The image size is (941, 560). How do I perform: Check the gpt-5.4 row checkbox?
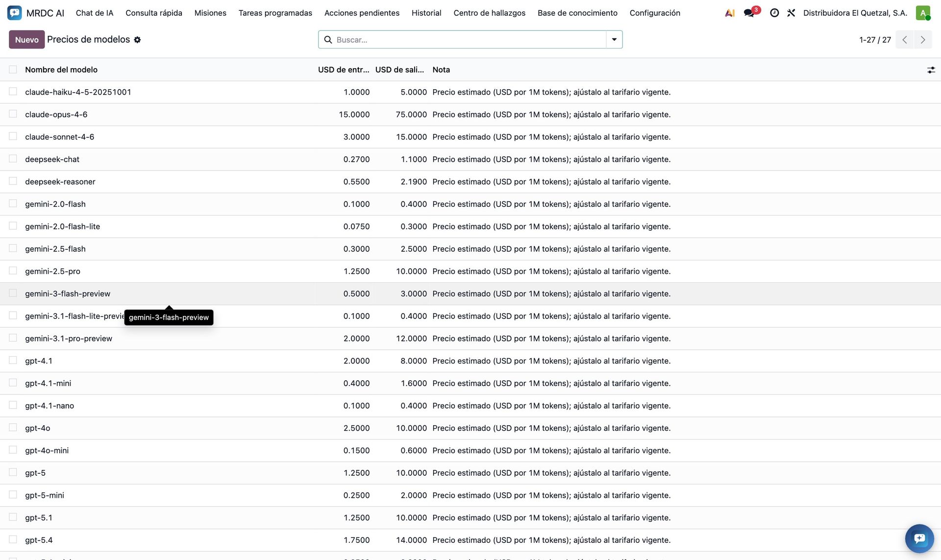13,539
